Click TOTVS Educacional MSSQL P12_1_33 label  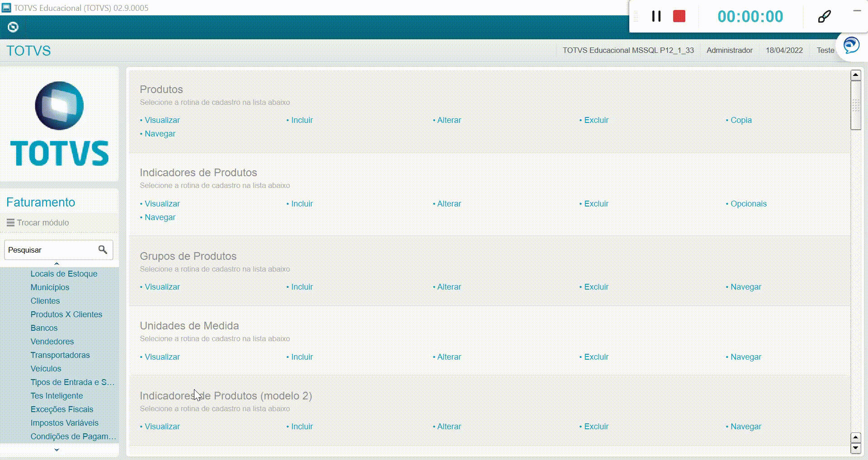628,50
